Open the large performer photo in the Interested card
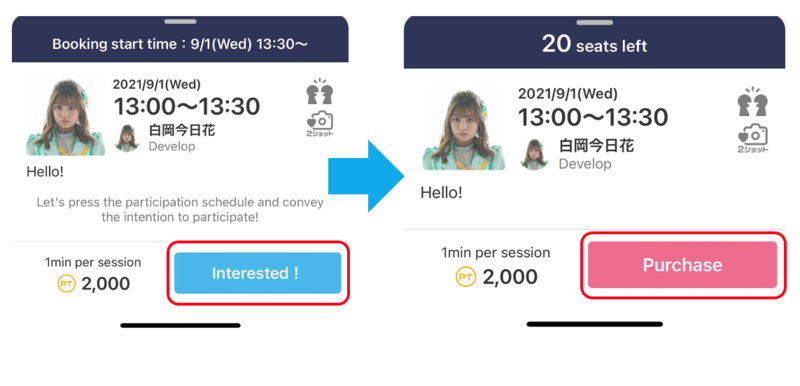The height and width of the screenshot is (386, 800). click(66, 117)
